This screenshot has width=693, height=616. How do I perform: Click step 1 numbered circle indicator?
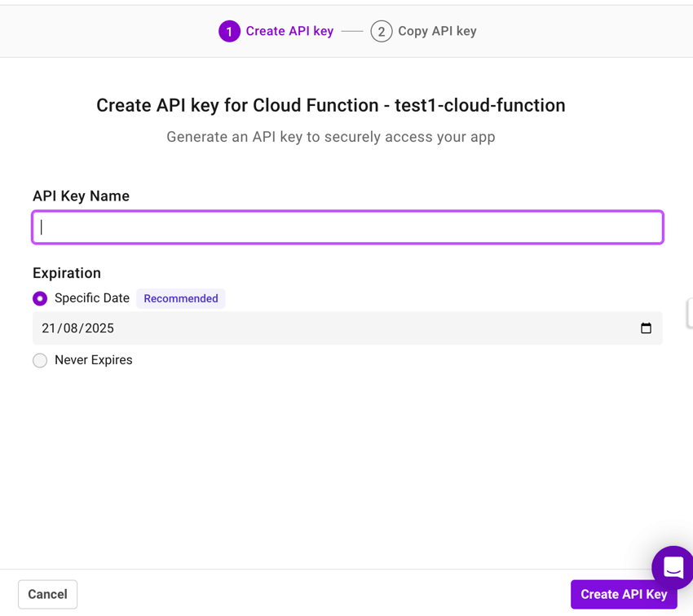click(229, 30)
